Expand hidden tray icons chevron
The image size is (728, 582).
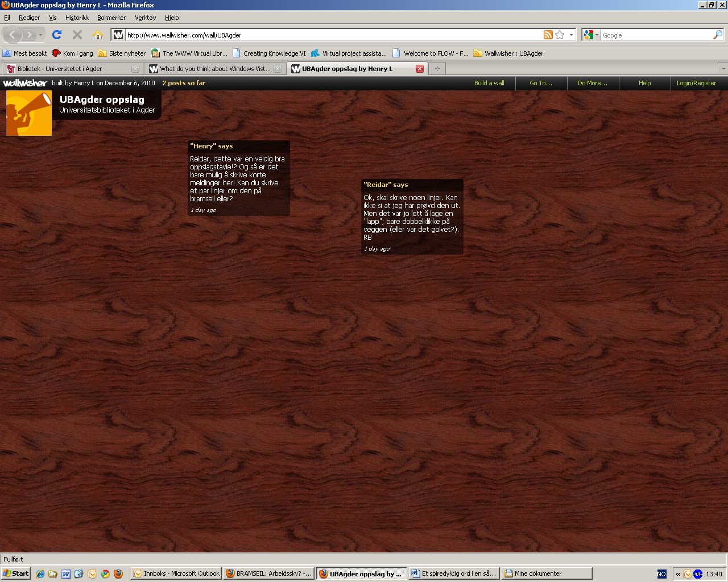[678, 574]
